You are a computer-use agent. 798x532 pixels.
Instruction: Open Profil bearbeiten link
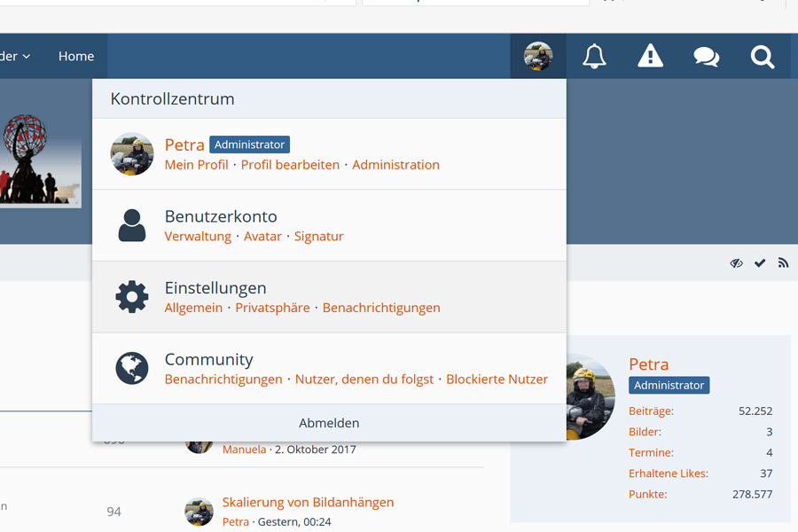(290, 165)
